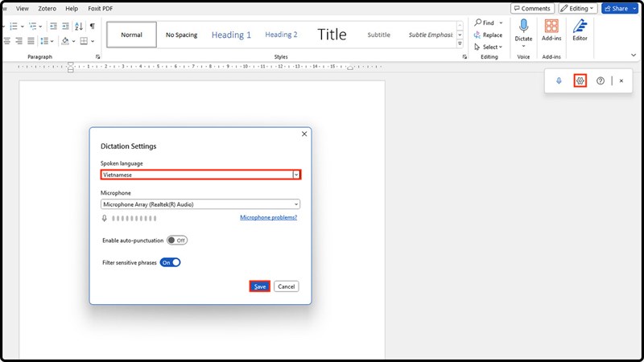Click the dictation help question mark icon

[x=601, y=81]
